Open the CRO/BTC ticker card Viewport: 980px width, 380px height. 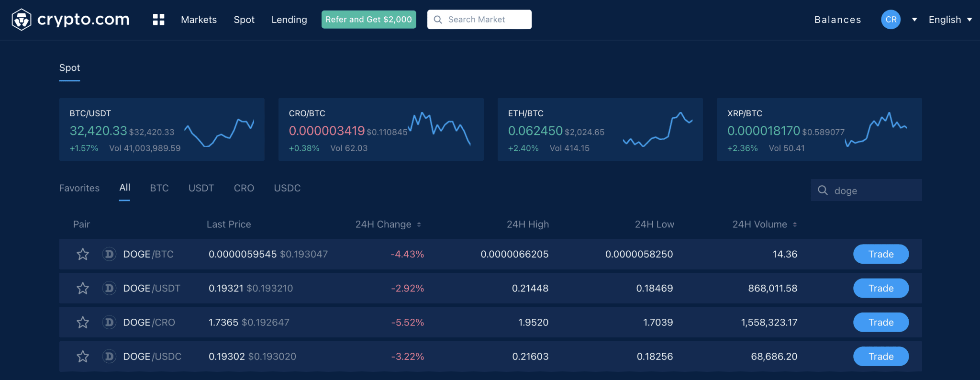pos(381,129)
